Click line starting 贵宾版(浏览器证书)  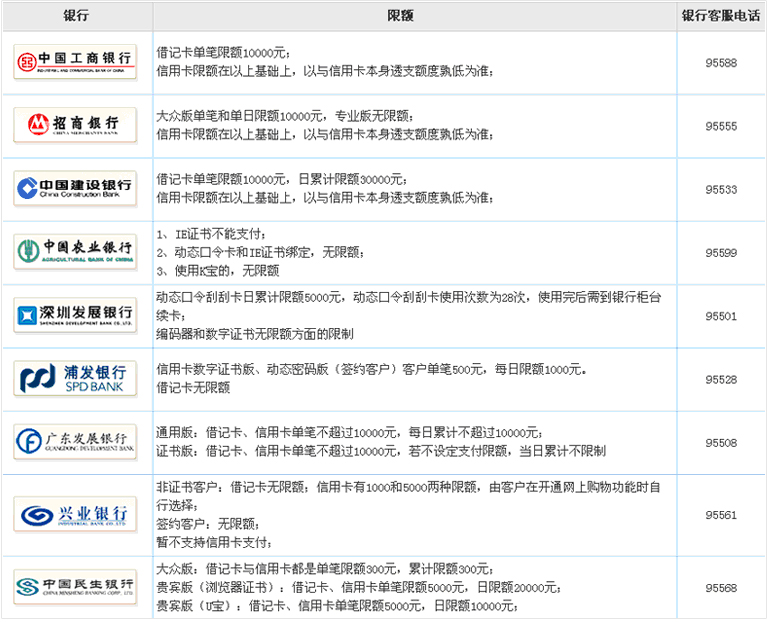tap(359, 587)
